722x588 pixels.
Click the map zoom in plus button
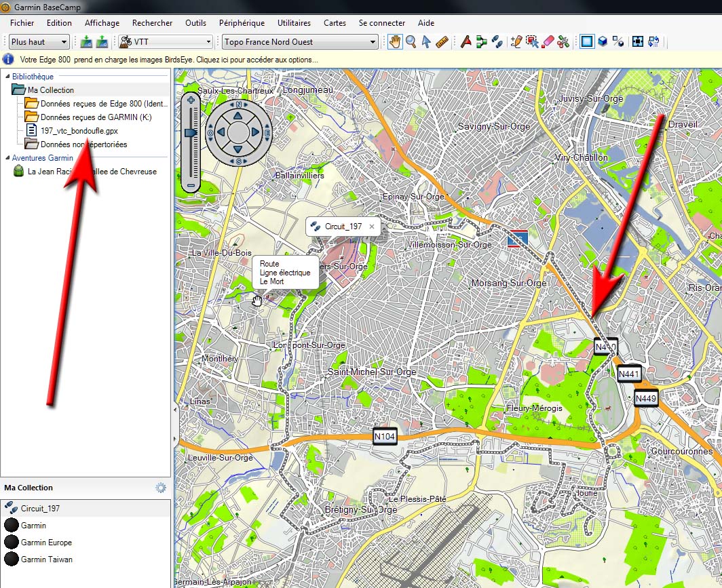point(191,100)
